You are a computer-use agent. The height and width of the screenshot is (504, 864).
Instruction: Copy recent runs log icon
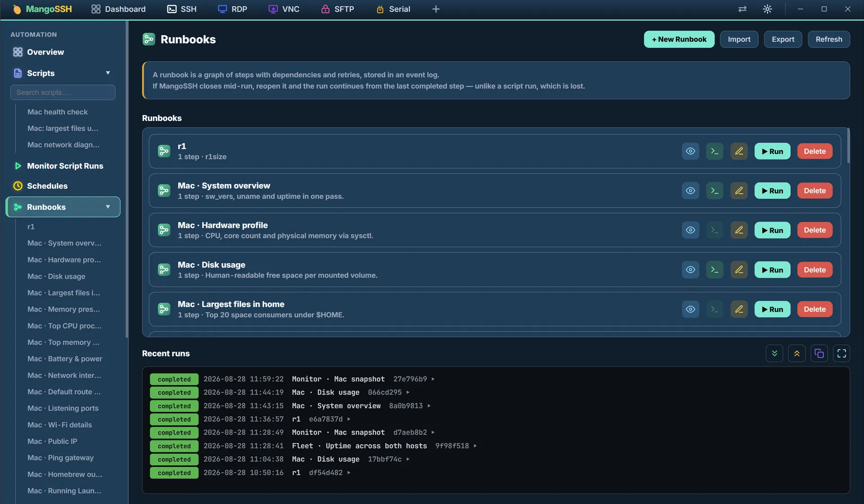(819, 353)
